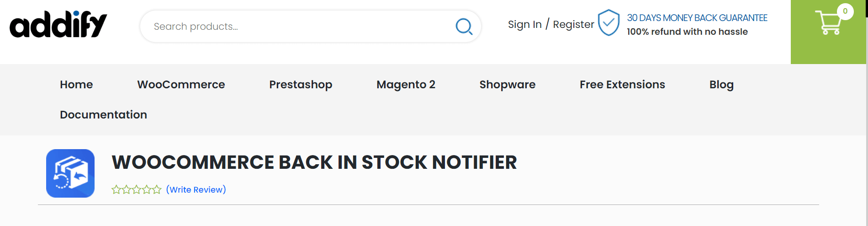Open the Sign In link
This screenshot has height=226, width=868.
524,24
